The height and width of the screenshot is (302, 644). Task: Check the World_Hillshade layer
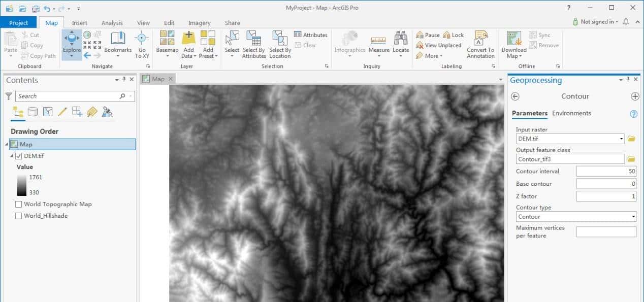click(x=19, y=216)
